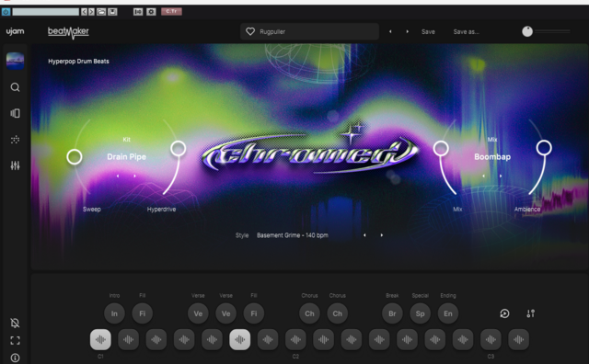589x364 pixels.
Task: Select next style arrow
Action: point(382,235)
